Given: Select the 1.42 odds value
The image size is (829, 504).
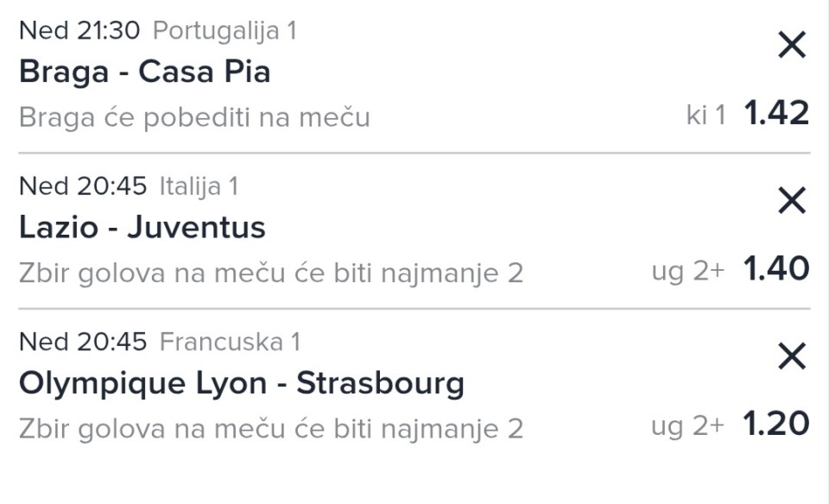Looking at the screenshot, I should (x=776, y=113).
